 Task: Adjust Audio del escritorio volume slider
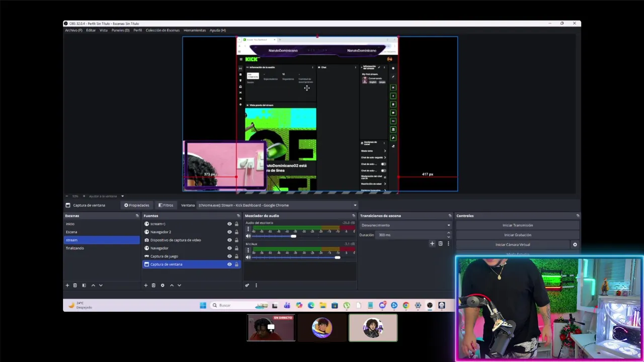(x=293, y=236)
